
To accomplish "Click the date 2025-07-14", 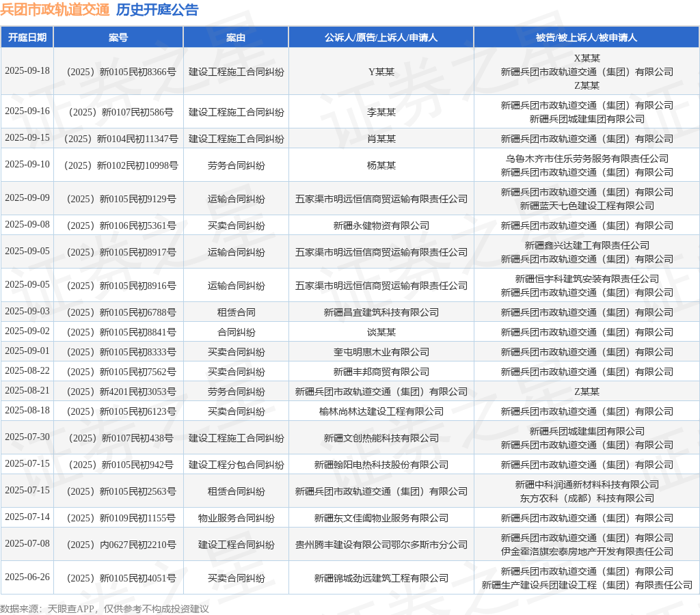I will (x=27, y=517).
